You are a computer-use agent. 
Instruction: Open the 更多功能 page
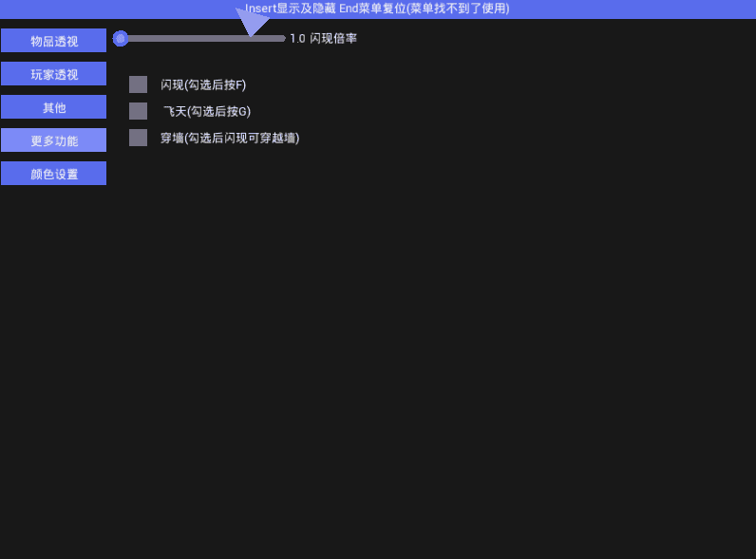(53, 140)
